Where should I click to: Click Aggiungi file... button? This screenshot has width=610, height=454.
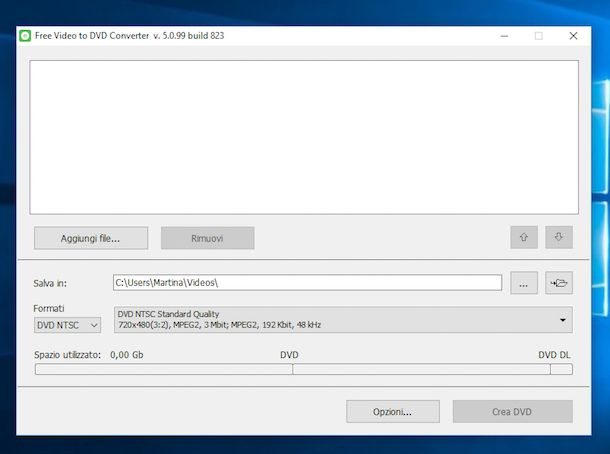[x=91, y=238]
